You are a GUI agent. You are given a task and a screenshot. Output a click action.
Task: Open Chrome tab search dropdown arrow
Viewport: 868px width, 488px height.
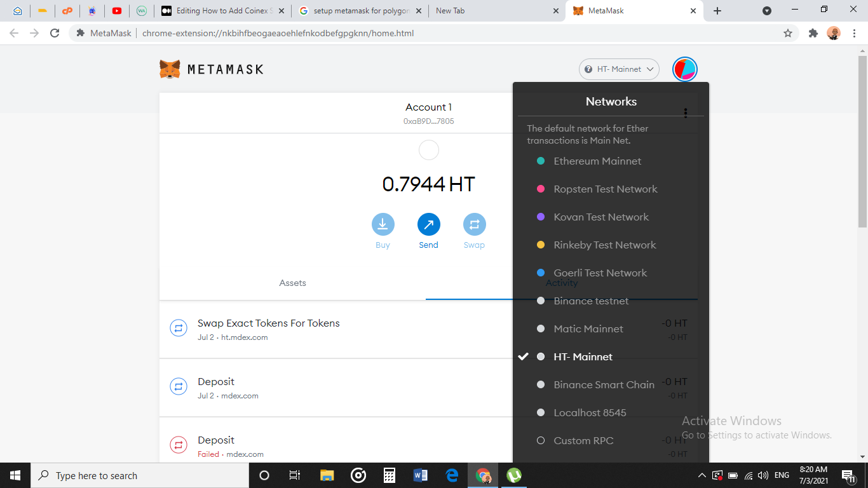[767, 11]
